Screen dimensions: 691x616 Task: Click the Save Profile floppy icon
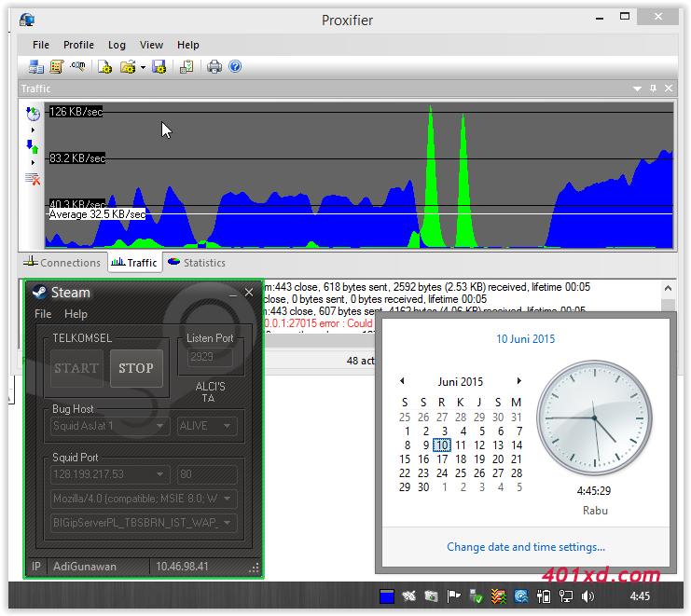(159, 67)
